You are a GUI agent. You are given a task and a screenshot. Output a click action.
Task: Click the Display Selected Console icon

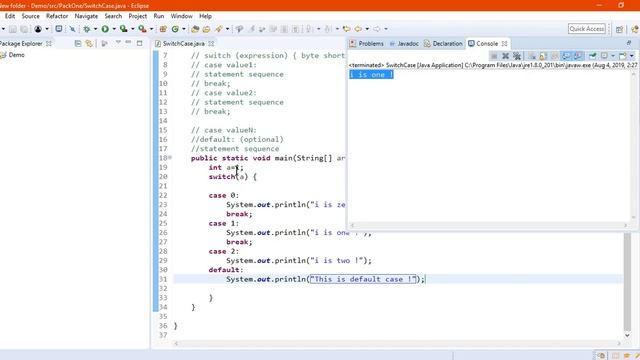604,56
